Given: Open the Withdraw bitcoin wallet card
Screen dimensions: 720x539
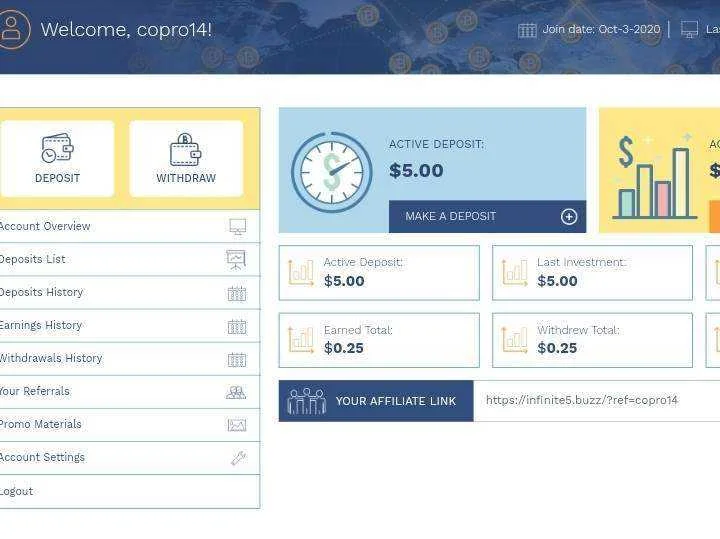Looking at the screenshot, I should tap(186, 158).
